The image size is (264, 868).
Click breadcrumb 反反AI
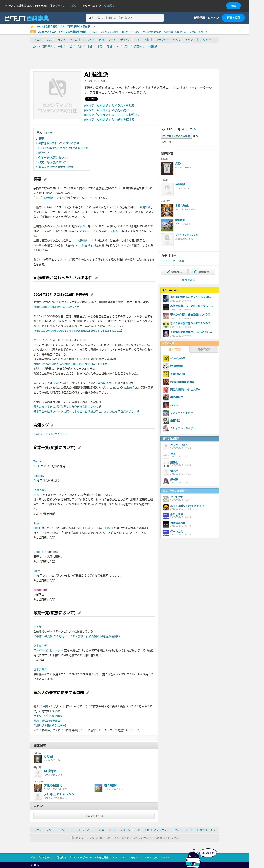(x=138, y=47)
